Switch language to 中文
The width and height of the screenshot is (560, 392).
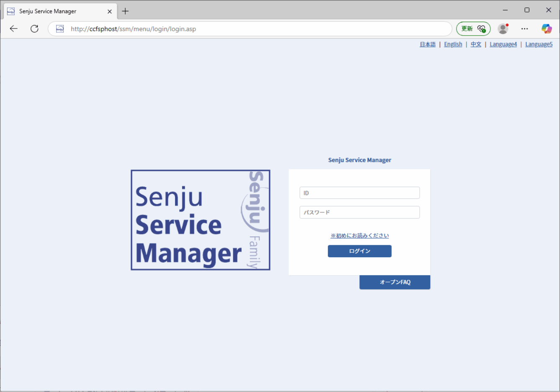point(476,44)
